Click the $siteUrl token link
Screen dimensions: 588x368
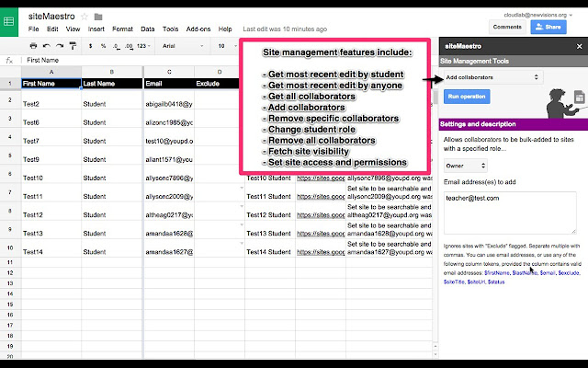pyautogui.click(x=476, y=282)
